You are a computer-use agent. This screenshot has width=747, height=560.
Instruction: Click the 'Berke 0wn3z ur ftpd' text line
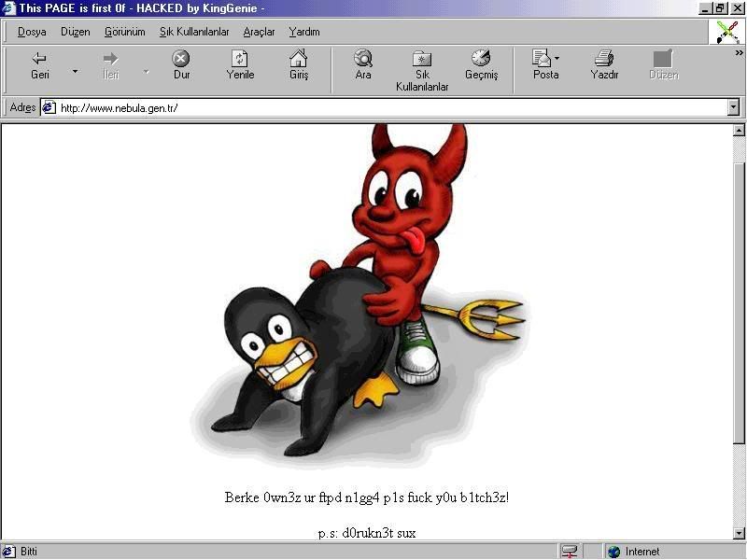pyautogui.click(x=367, y=497)
